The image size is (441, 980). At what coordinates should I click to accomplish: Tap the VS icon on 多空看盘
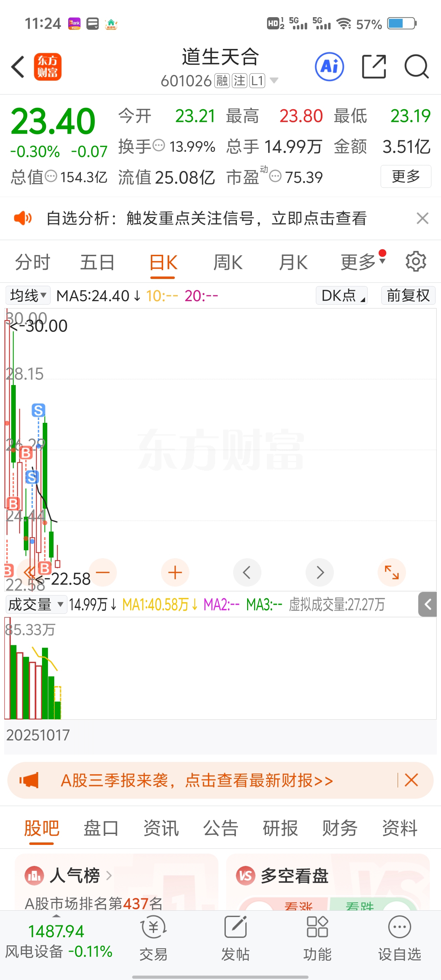coord(245,876)
